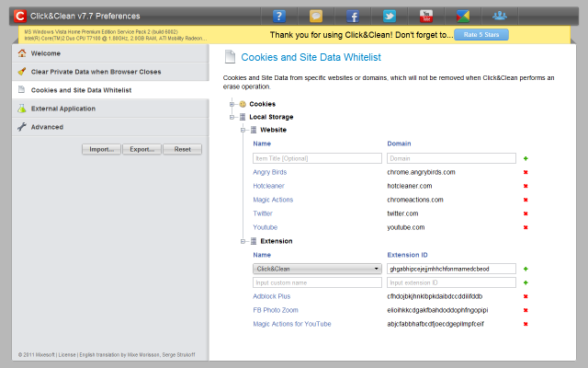This screenshot has height=368, width=588.
Task: Open the Magic Actions name link
Action: [x=273, y=200]
